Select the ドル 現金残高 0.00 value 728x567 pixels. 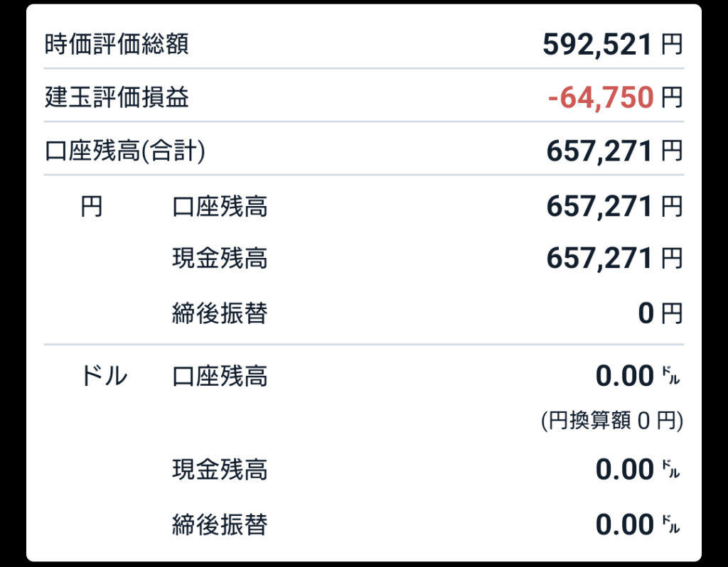637,470
